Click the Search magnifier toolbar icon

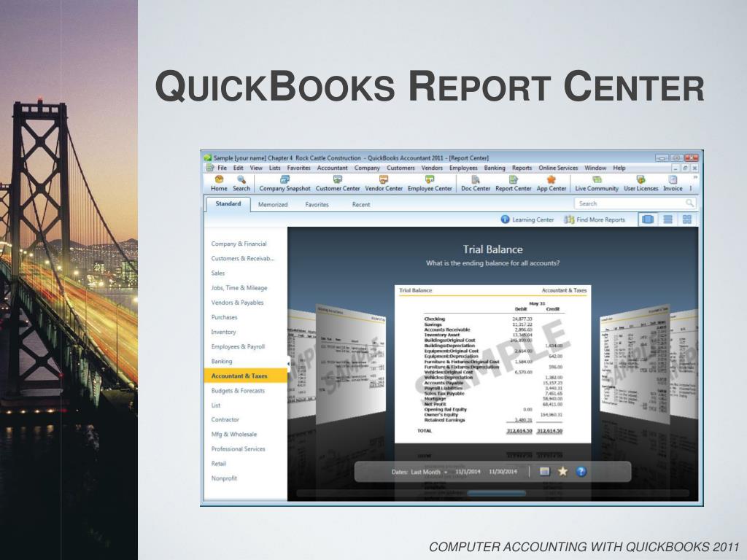(241, 183)
